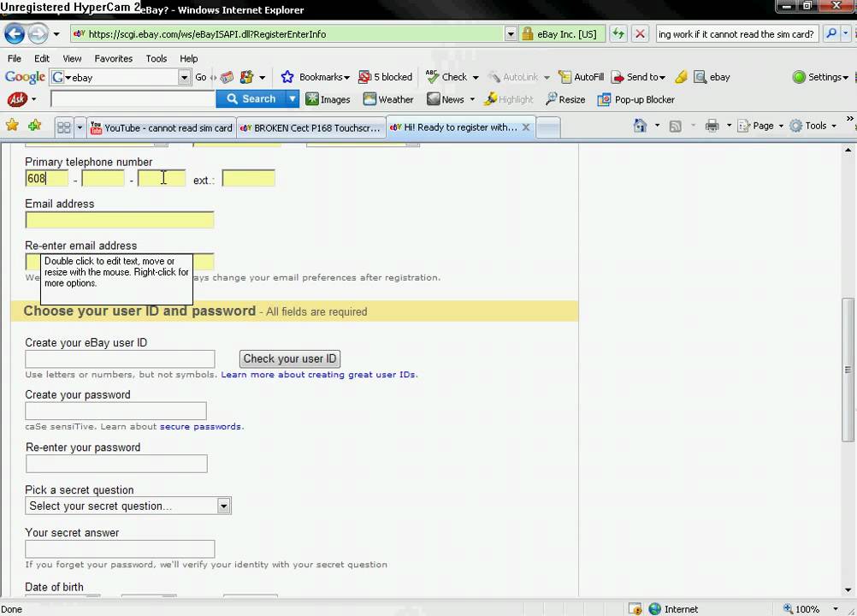Screen dimensions: 857x616
Task: Open the Help menu
Action: [x=188, y=58]
